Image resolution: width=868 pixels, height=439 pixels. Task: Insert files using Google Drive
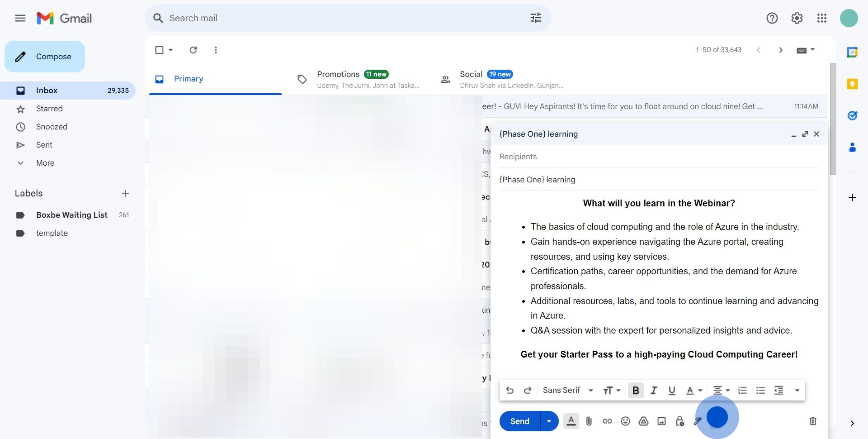coord(643,421)
